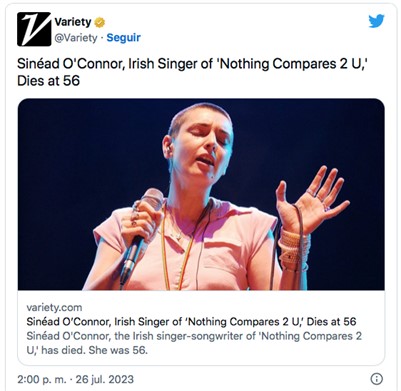Click the Variety logo avatar
Image resolution: width=401 pixels, height=391 pixels.
[x=34, y=29]
